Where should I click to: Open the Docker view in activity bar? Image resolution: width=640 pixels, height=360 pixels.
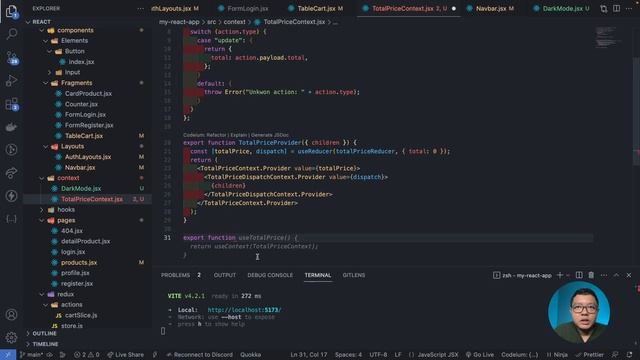[11, 127]
